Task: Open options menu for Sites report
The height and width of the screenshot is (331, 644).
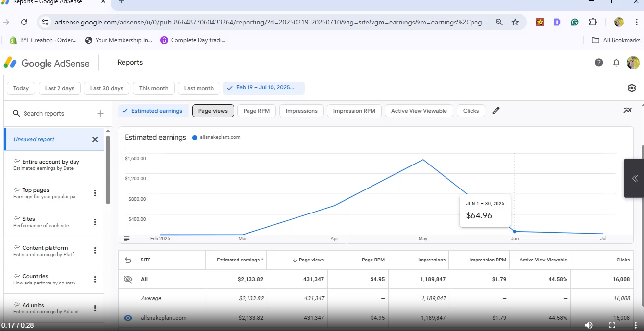Action: pyautogui.click(x=95, y=222)
